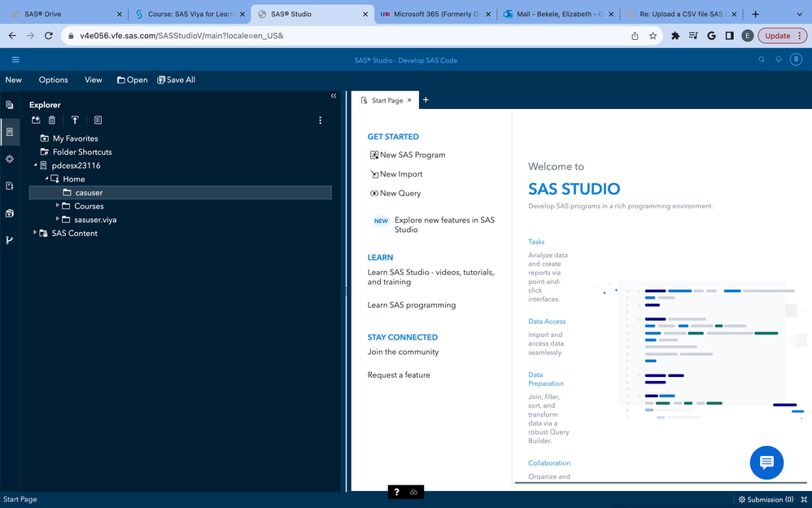Image resolution: width=812 pixels, height=508 pixels.
Task: Open the Git Repositories sidebar pane
Action: coord(10,240)
